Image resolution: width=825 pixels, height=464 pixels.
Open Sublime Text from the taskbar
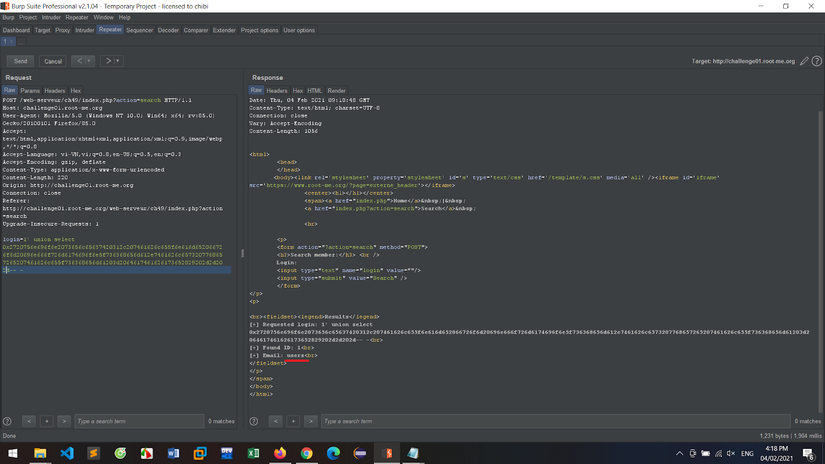[93, 453]
